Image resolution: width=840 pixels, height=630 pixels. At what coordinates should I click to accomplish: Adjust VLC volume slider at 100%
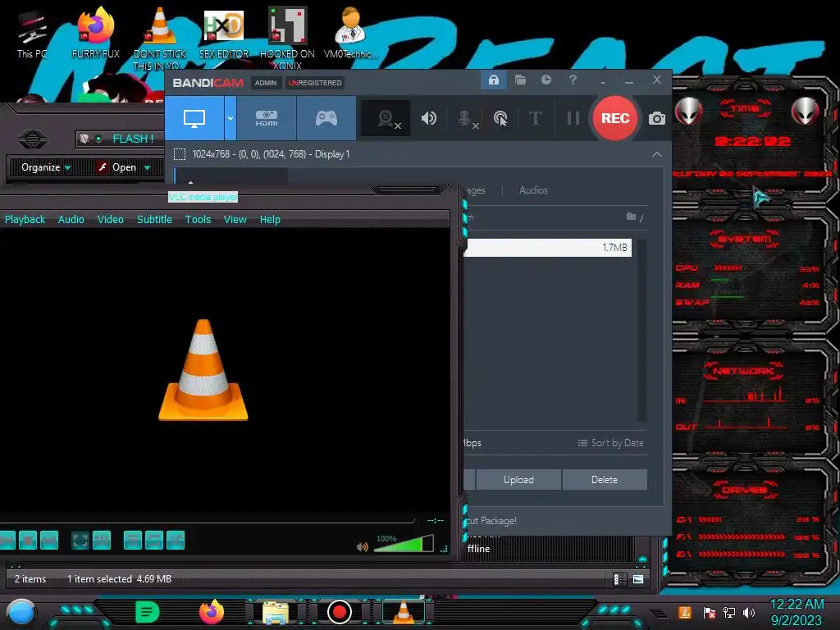[404, 543]
